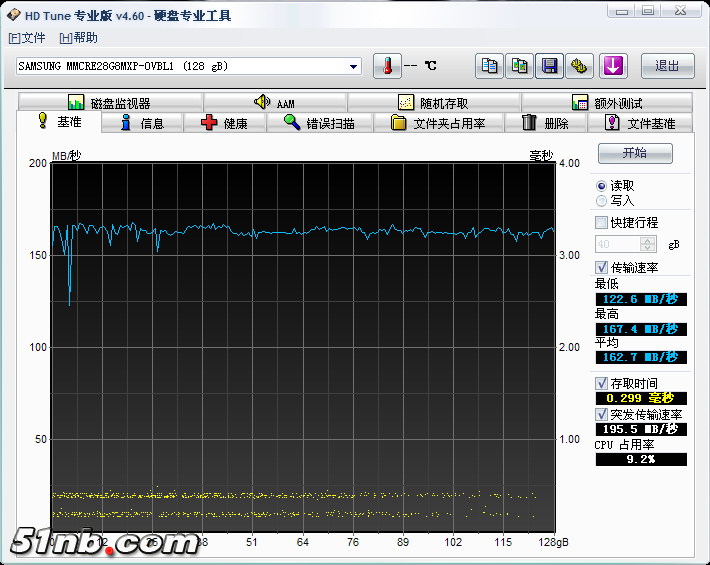
Task: Enable the 快捷行程 checkbox
Action: tap(601, 223)
